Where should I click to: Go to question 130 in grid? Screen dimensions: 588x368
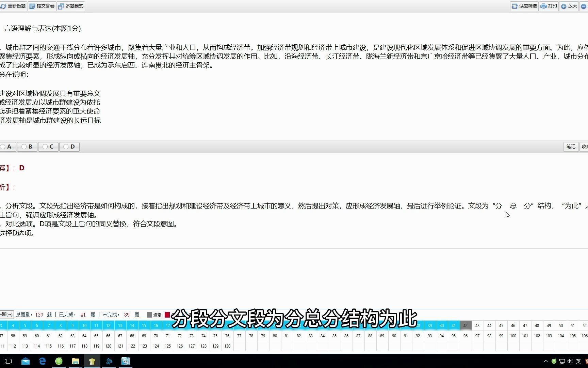pos(227,346)
